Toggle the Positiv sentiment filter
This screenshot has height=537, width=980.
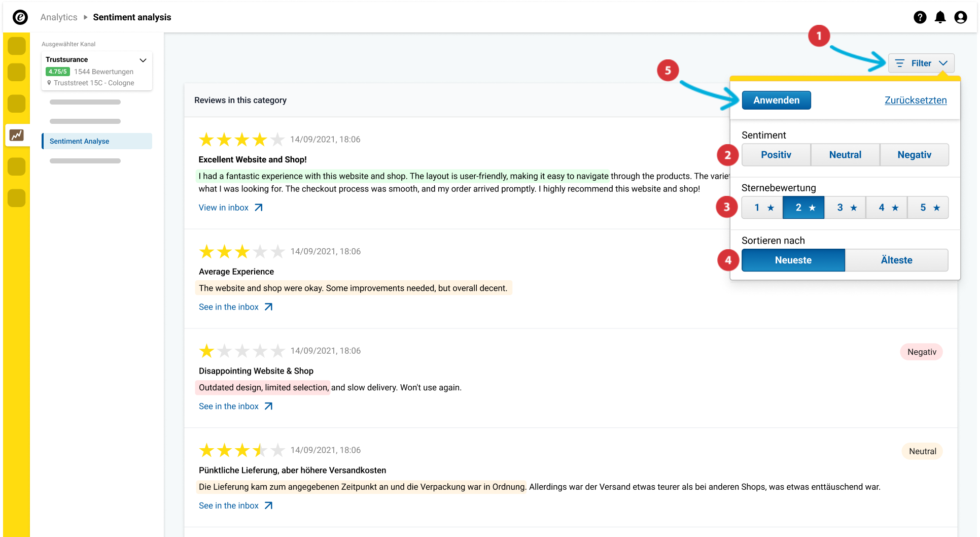pyautogui.click(x=776, y=155)
